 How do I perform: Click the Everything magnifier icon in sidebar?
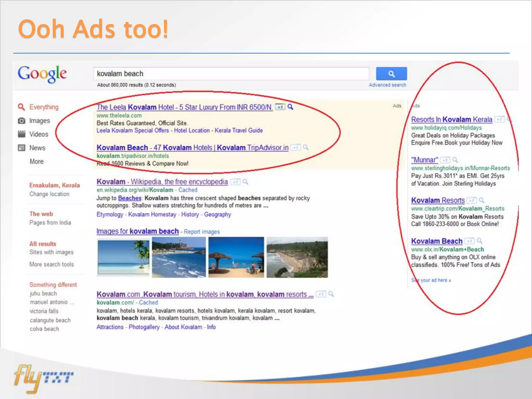click(x=21, y=107)
